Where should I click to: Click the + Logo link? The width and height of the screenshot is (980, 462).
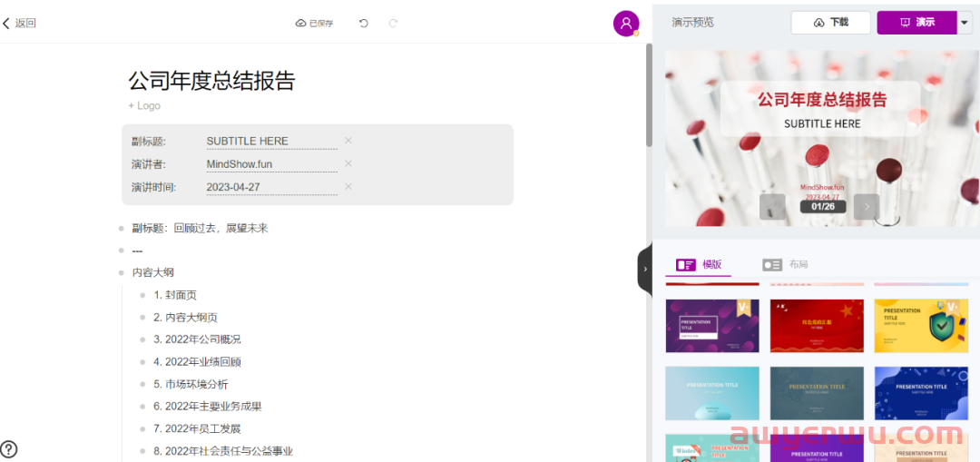coord(144,105)
